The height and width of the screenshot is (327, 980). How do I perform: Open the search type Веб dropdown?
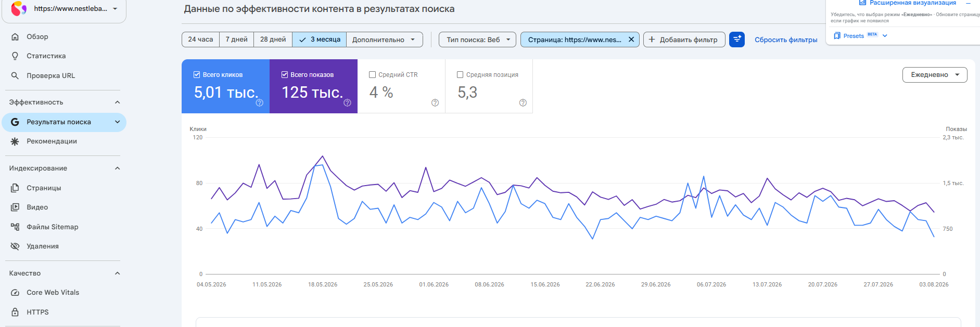tap(478, 40)
